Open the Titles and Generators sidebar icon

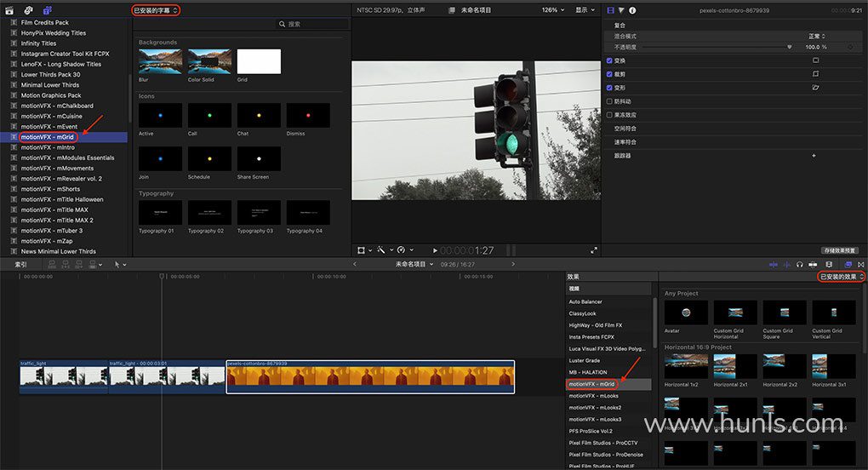tap(46, 10)
